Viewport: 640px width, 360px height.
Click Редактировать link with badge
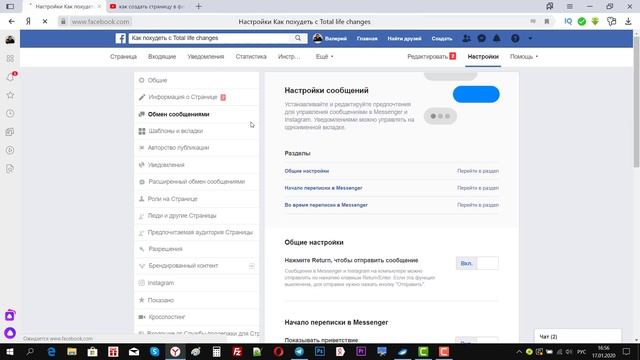pyautogui.click(x=431, y=57)
